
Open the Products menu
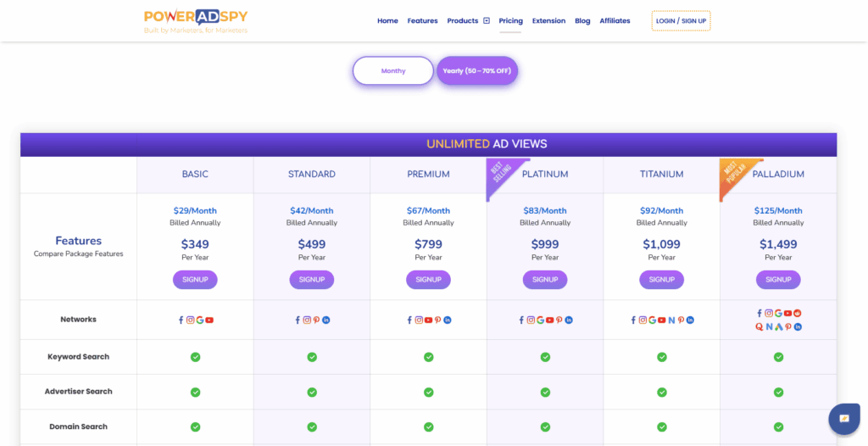point(462,21)
